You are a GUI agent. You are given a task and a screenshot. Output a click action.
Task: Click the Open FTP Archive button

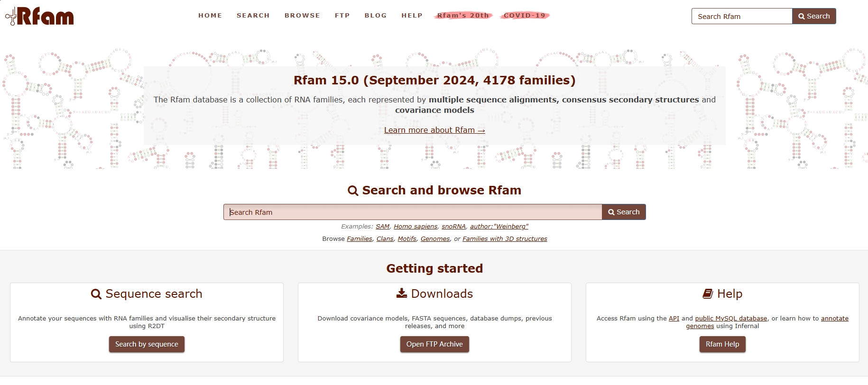click(x=434, y=344)
